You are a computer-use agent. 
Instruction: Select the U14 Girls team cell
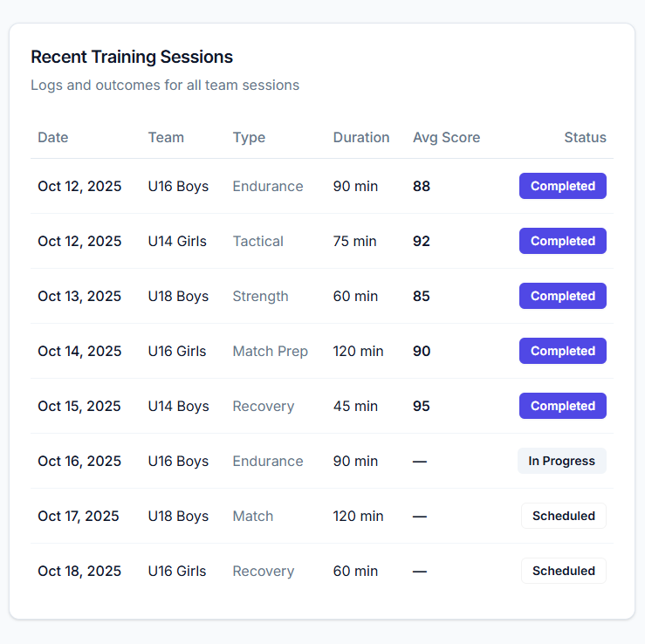coord(177,241)
